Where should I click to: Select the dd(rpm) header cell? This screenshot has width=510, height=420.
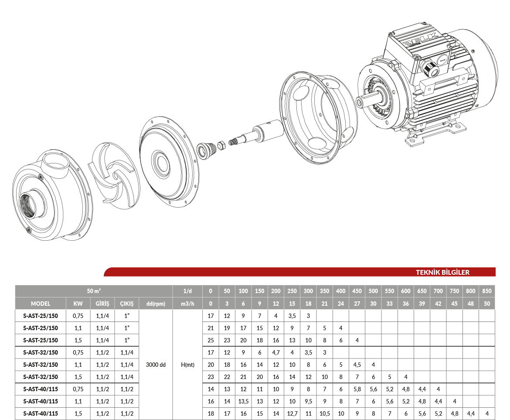[x=156, y=304]
